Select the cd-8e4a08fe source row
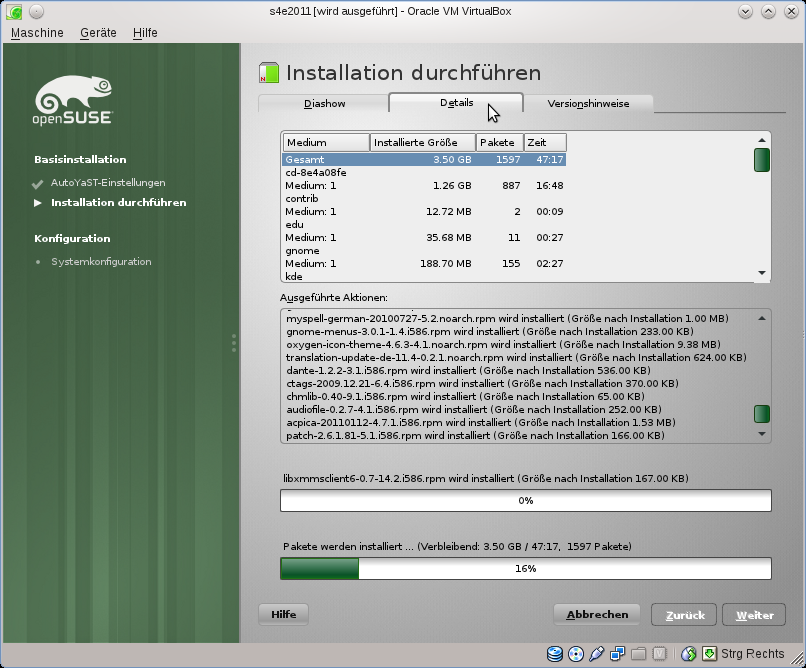806x668 pixels. (424, 173)
